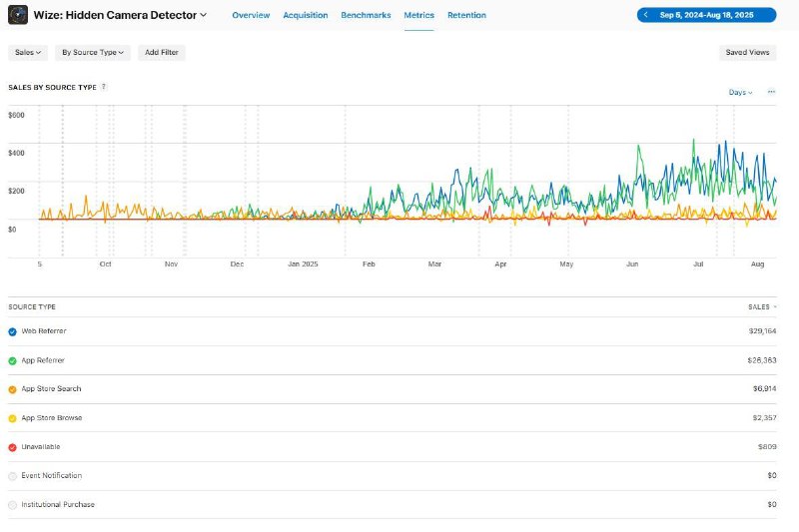Click the help question mark icon
This screenshot has height=532, width=799.
[104, 87]
